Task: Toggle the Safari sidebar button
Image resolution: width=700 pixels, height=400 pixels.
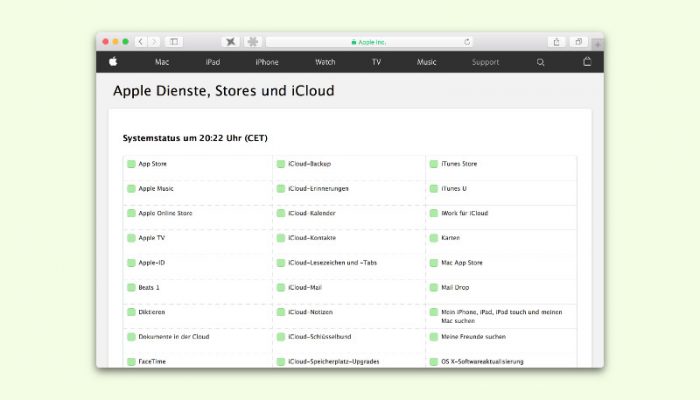Action: tap(174, 42)
